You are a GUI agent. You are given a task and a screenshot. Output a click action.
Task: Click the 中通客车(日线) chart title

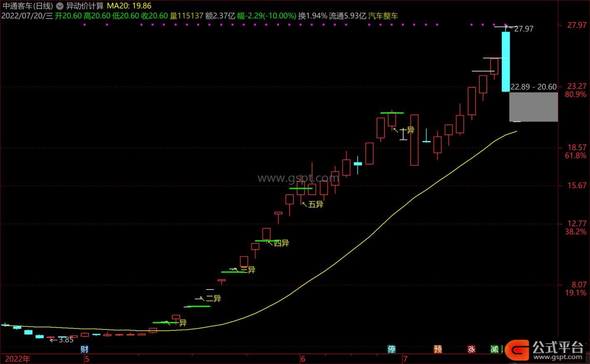tap(28, 6)
